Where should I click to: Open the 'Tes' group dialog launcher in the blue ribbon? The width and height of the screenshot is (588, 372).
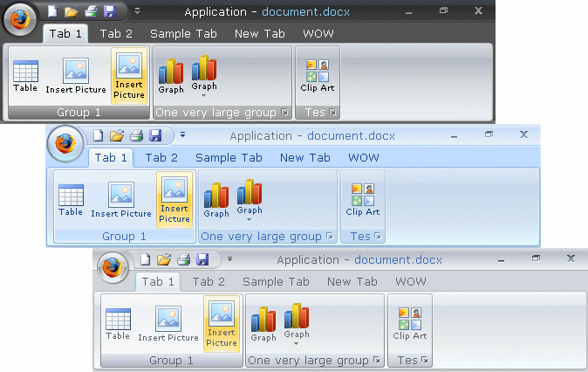coord(377,237)
